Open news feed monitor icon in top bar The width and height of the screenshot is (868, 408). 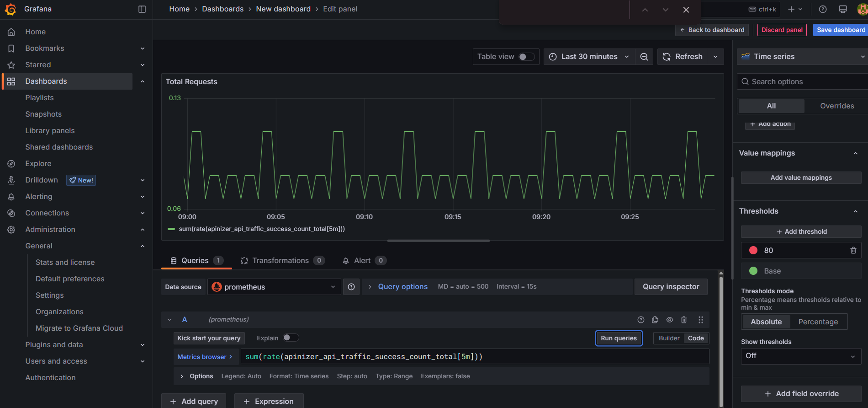pos(843,9)
